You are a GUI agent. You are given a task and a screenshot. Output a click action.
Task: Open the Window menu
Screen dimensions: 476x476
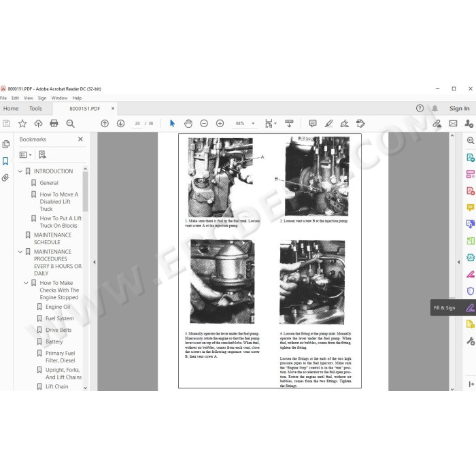point(59,98)
